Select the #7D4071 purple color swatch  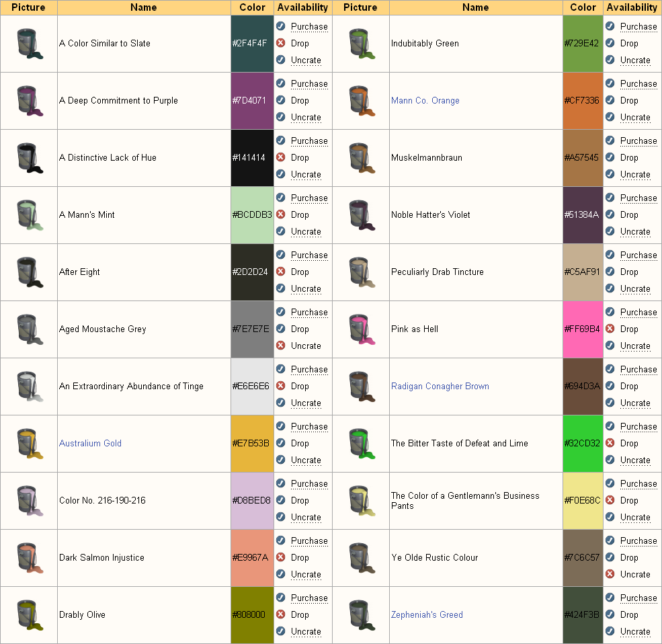point(252,101)
